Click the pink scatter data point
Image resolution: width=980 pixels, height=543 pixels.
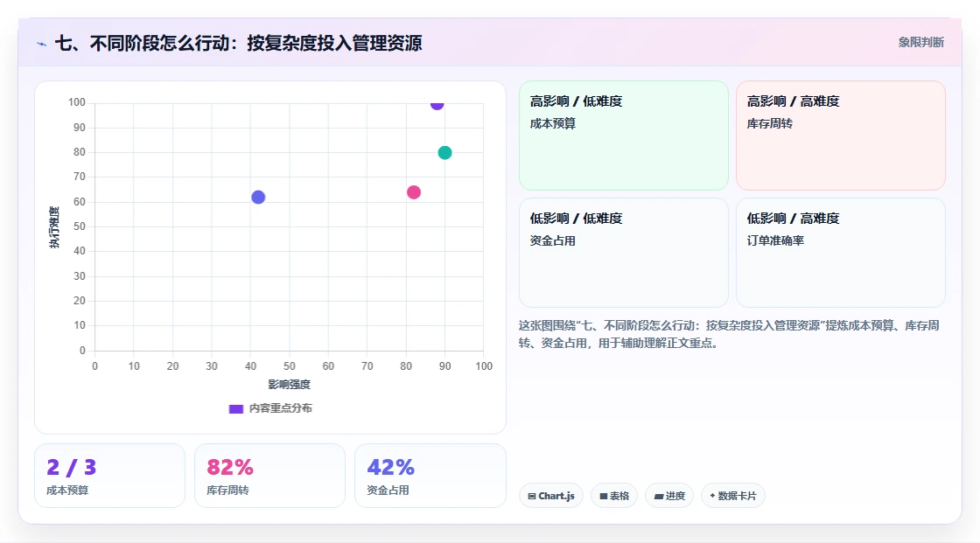tap(414, 192)
